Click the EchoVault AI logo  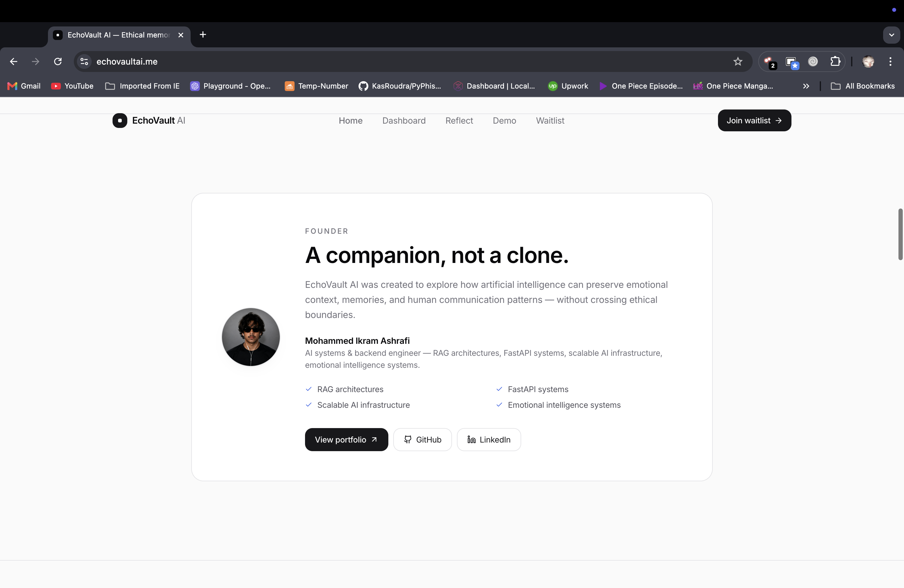click(149, 121)
